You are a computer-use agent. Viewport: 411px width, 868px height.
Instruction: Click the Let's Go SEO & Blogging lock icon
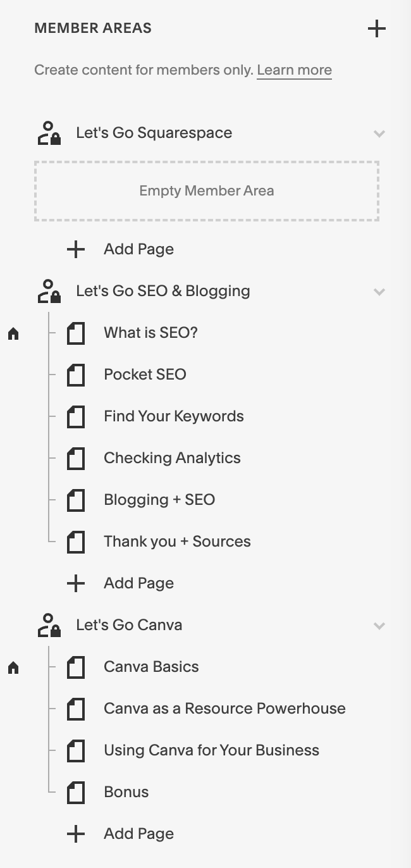[x=49, y=291]
